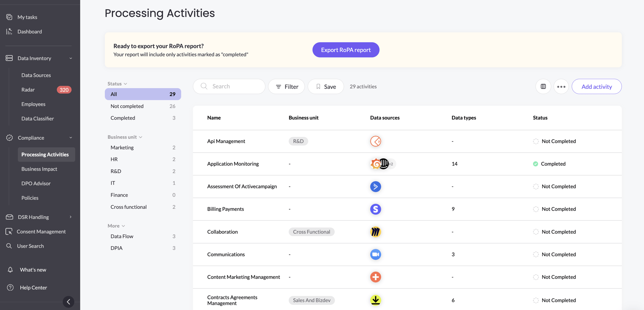Click the Miro icon in Collaboration row
The image size is (644, 310).
[375, 232]
